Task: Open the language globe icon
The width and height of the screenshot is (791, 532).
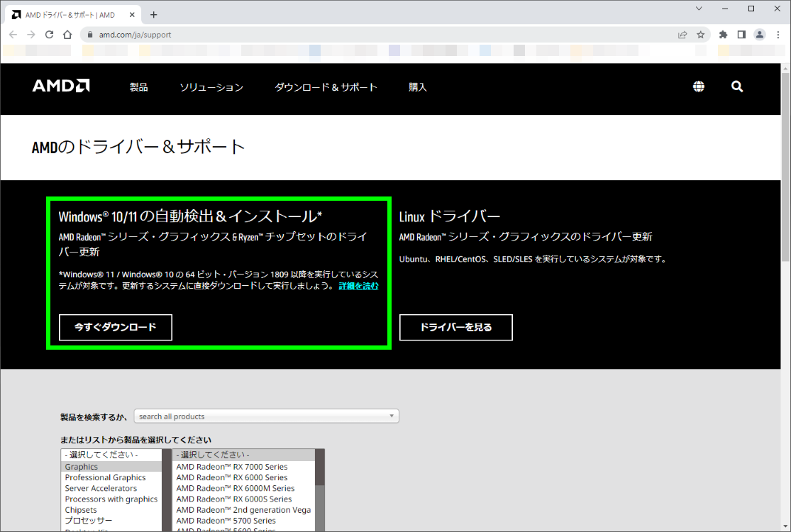Action: (699, 87)
